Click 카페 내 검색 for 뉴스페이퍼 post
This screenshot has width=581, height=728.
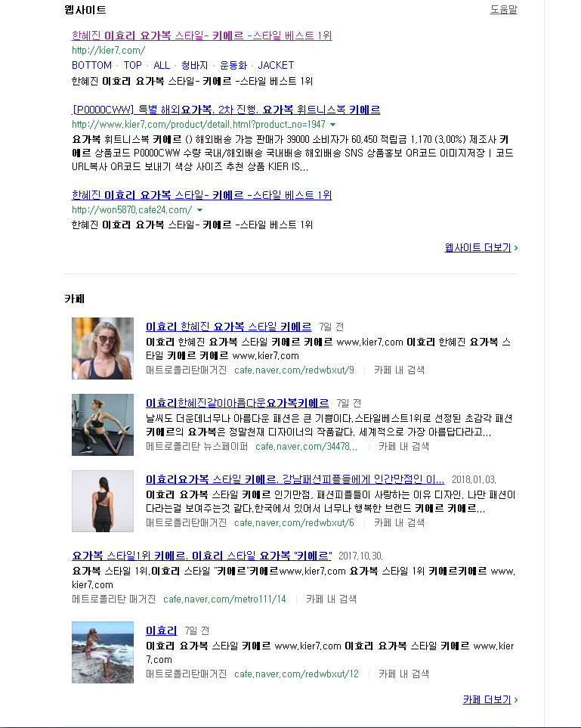[403, 446]
